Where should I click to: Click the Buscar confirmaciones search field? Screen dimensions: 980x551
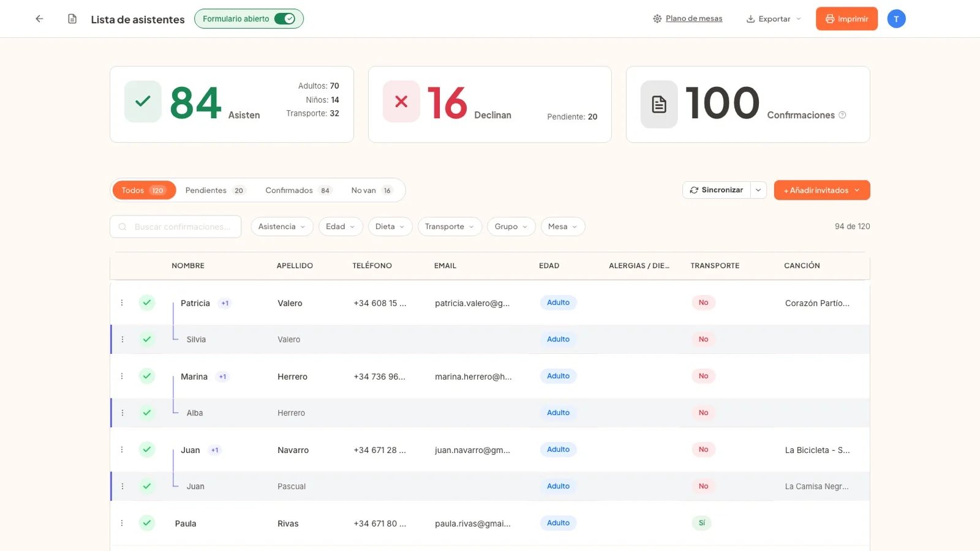[176, 227]
